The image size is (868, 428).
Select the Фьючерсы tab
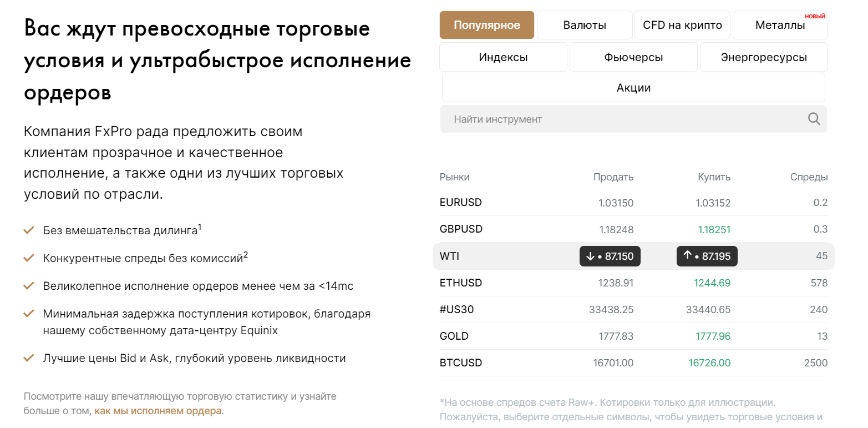633,57
